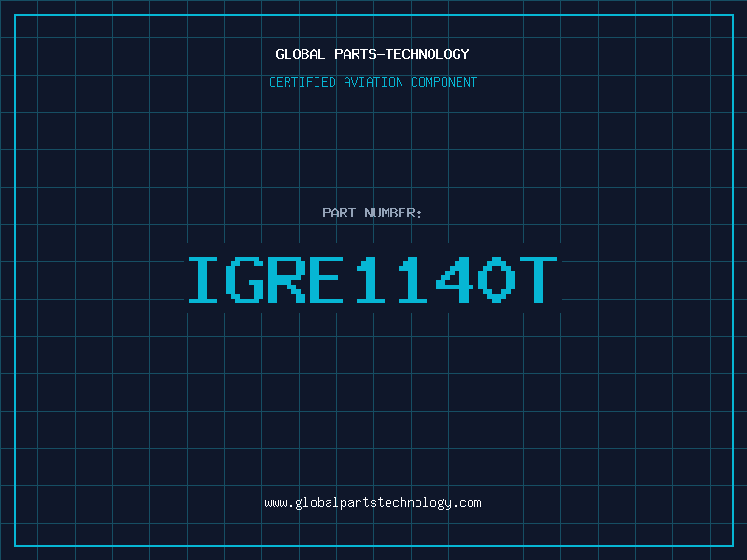Click the GLOBAL PARTS-TECHNOLOGY heading
Viewport: 747px width, 560px height.
[x=373, y=54]
